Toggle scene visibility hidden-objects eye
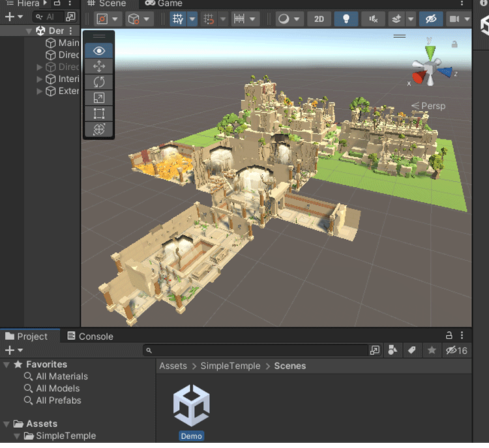Image resolution: width=489 pixels, height=448 pixels. (x=431, y=19)
